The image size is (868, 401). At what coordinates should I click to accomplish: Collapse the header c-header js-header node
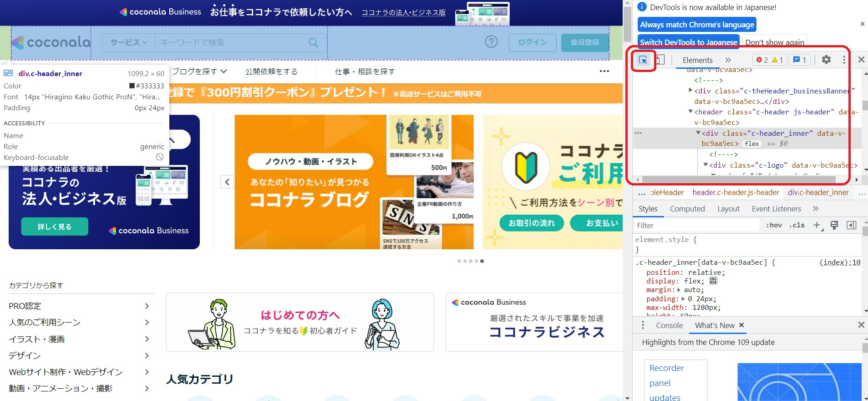[x=690, y=112]
